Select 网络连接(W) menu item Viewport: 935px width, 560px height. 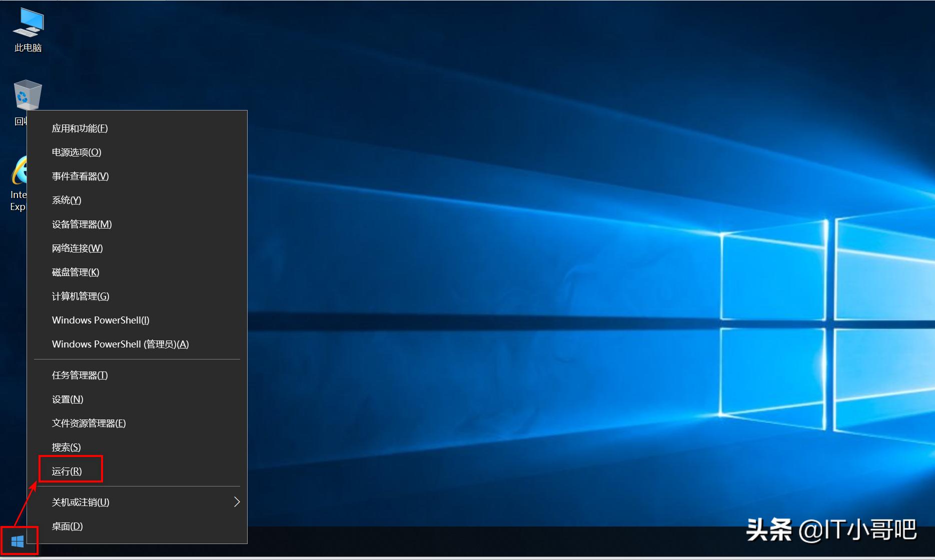pos(137,248)
